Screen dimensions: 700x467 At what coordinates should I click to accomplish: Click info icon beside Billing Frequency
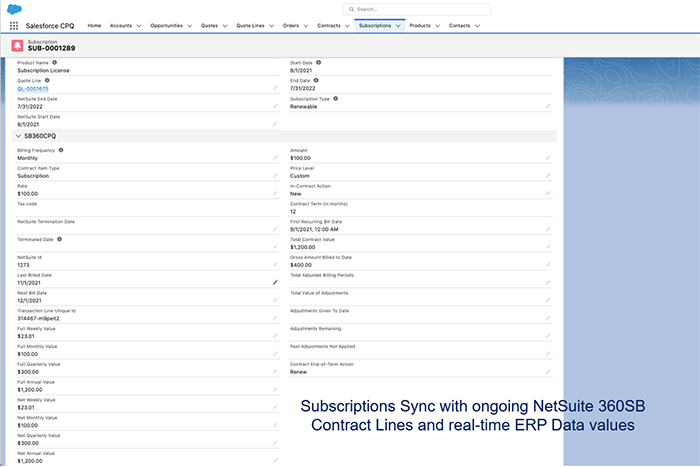(x=60, y=150)
